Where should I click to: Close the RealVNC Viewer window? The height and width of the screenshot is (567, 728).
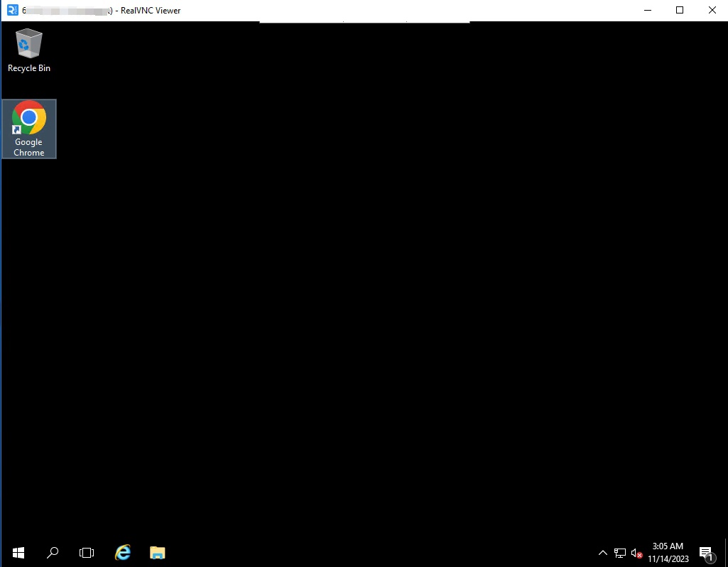click(712, 10)
